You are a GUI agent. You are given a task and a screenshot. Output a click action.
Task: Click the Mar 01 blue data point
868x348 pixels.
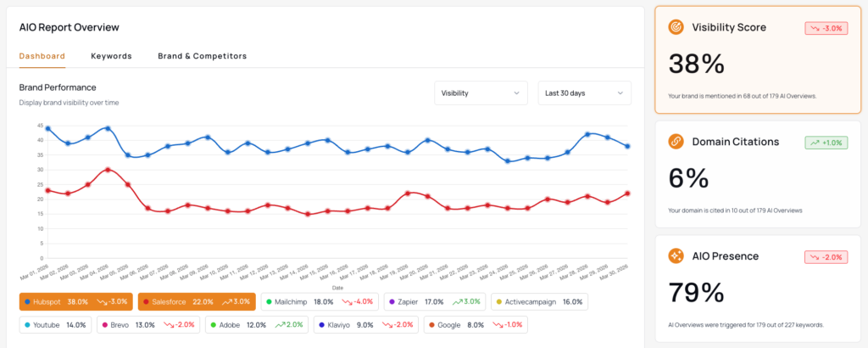pyautogui.click(x=48, y=129)
